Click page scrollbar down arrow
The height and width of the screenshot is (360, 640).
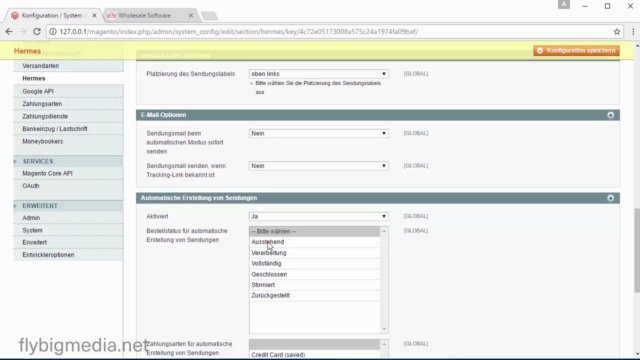tap(637, 354)
